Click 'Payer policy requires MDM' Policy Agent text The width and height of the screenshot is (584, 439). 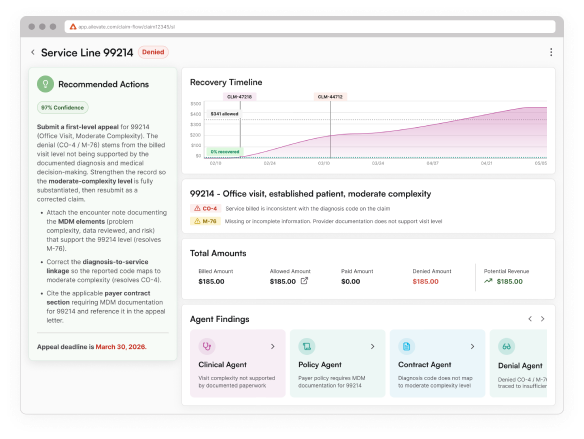331,382
